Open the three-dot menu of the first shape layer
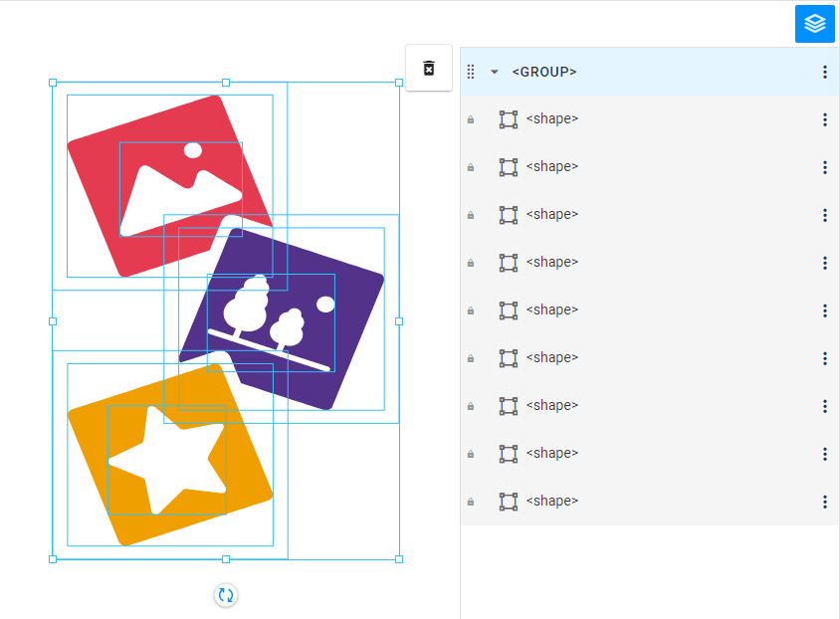The image size is (840, 619). (x=824, y=119)
